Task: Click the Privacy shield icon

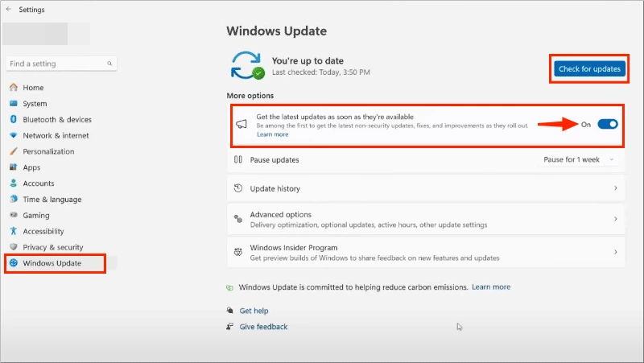Action: pos(14,247)
